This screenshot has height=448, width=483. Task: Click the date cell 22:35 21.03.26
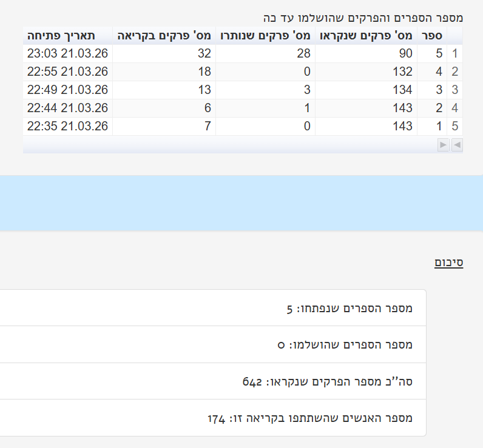click(x=68, y=127)
